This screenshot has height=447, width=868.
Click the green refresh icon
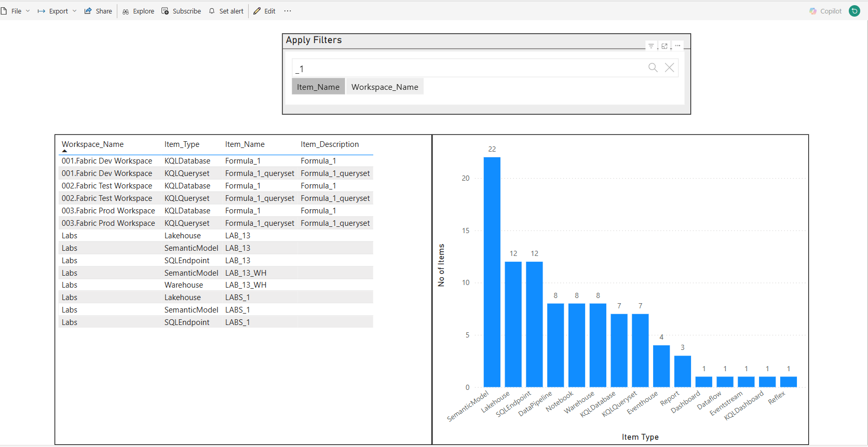tap(855, 11)
